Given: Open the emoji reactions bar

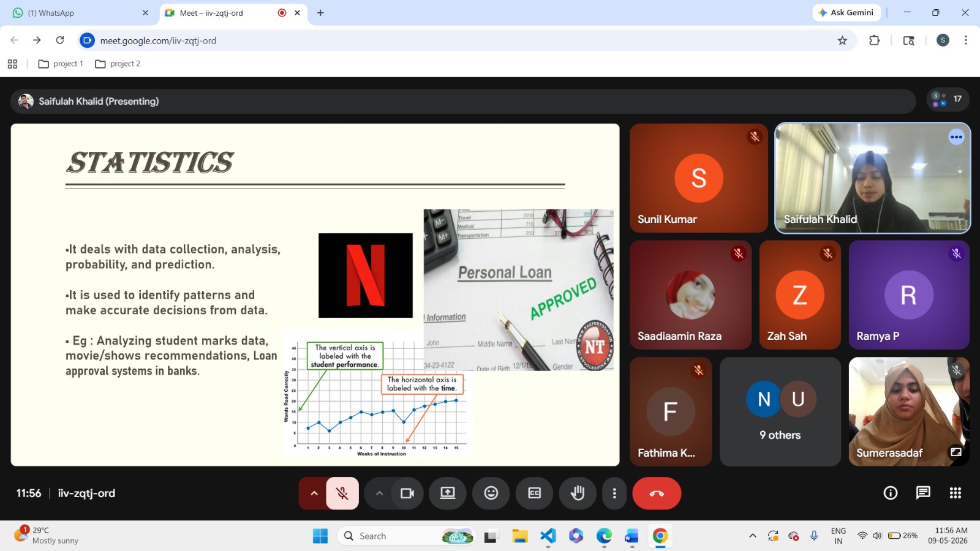Looking at the screenshot, I should 491,493.
